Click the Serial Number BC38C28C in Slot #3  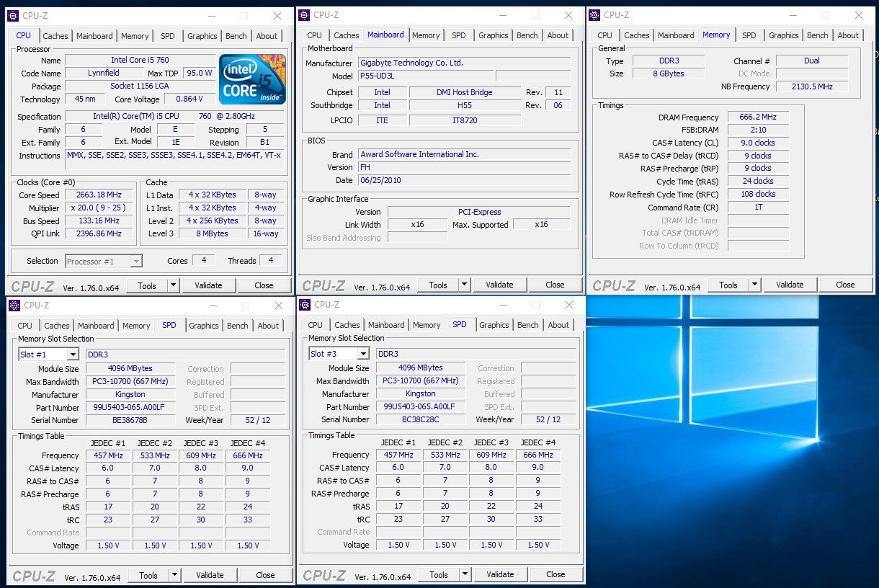pyautogui.click(x=420, y=419)
